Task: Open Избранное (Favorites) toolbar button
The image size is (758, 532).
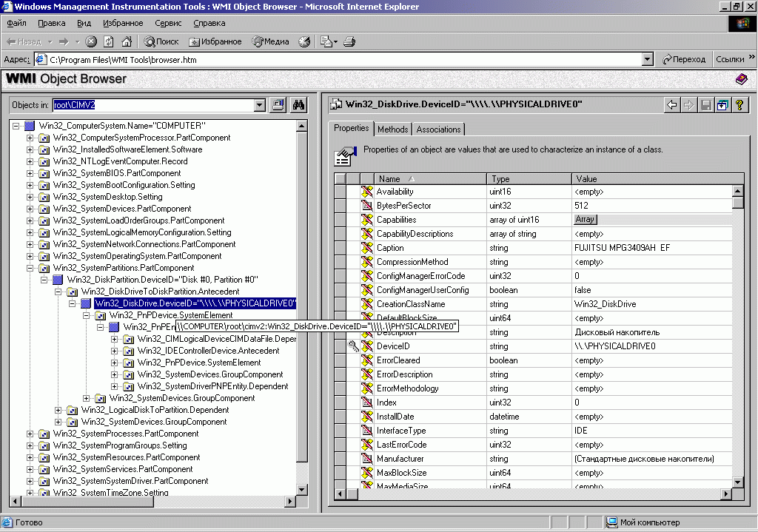Action: coord(215,41)
